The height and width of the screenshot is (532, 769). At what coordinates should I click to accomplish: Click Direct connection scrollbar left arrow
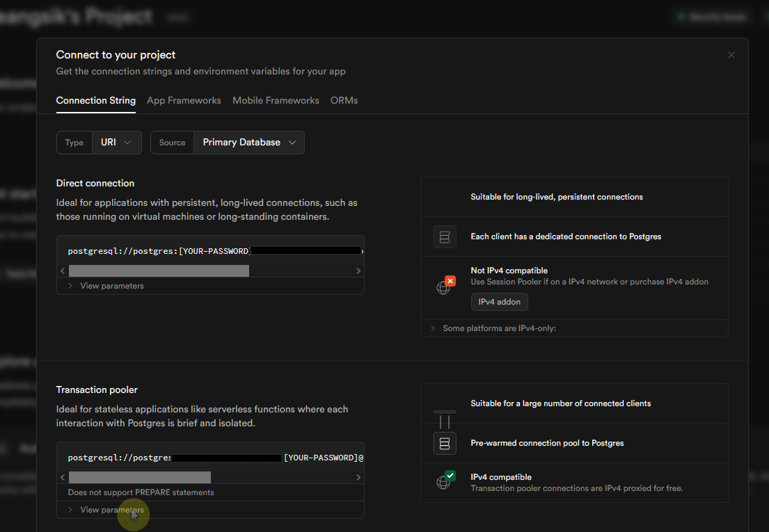coord(63,271)
